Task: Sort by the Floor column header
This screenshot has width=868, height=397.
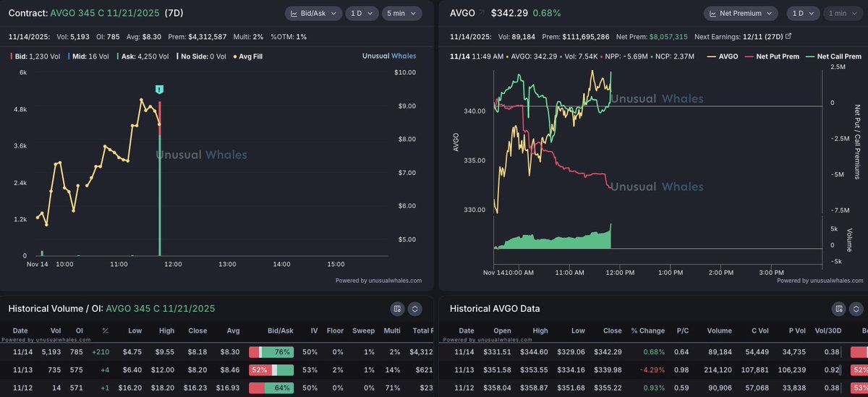Action: pos(335,330)
